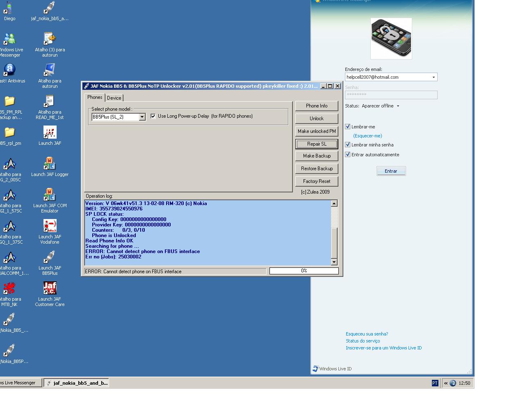Expand hidden tray icons chevron
This screenshot has width=525, height=420.
pos(446,383)
